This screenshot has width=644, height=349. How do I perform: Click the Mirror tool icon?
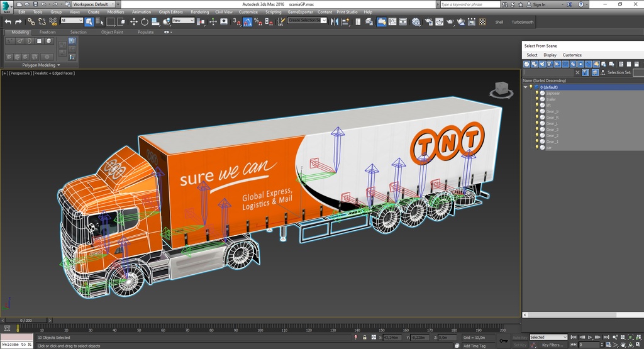click(x=334, y=21)
